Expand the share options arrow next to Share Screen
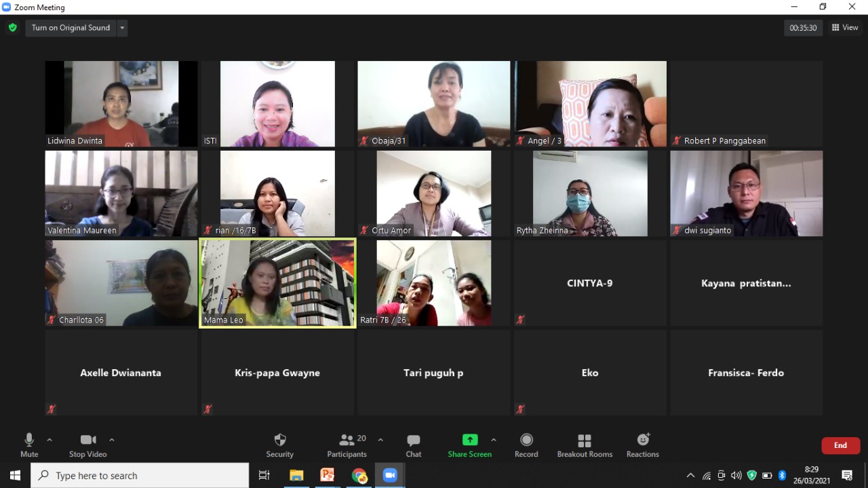868x488 pixels. (x=494, y=440)
